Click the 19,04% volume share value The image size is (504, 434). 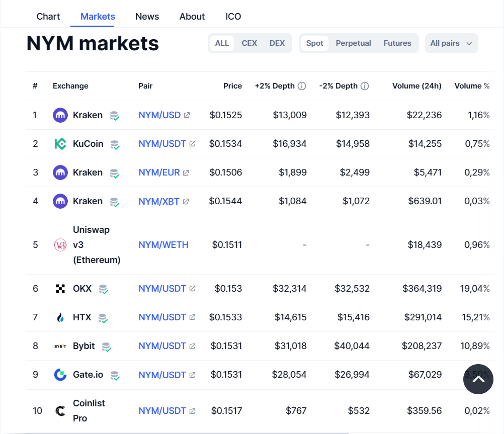click(x=475, y=289)
